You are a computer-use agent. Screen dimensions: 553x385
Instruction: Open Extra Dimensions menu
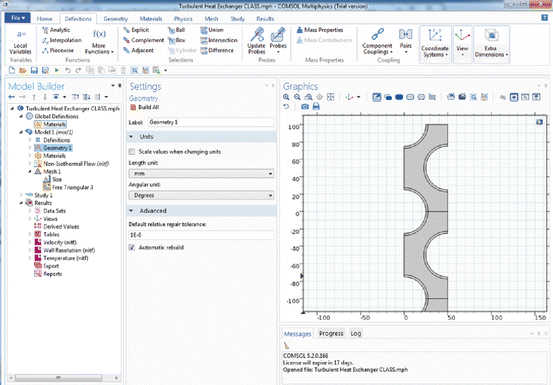491,44
